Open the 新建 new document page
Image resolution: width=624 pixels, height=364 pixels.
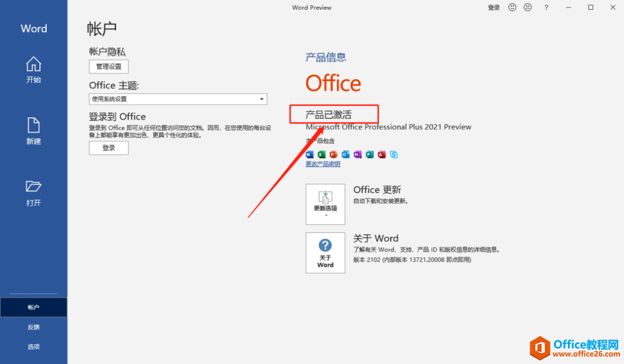point(34,131)
